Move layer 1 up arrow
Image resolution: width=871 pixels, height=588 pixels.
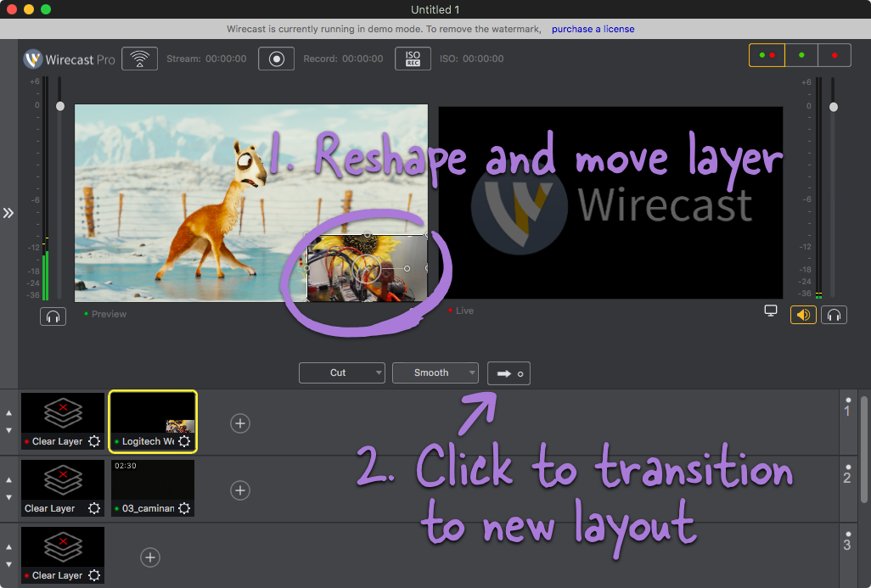8,413
